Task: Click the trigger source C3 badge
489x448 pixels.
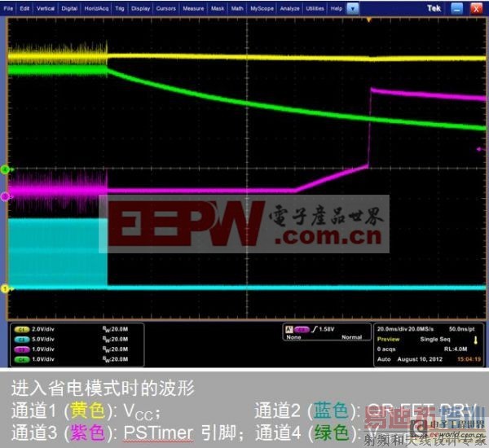Action: 302,329
